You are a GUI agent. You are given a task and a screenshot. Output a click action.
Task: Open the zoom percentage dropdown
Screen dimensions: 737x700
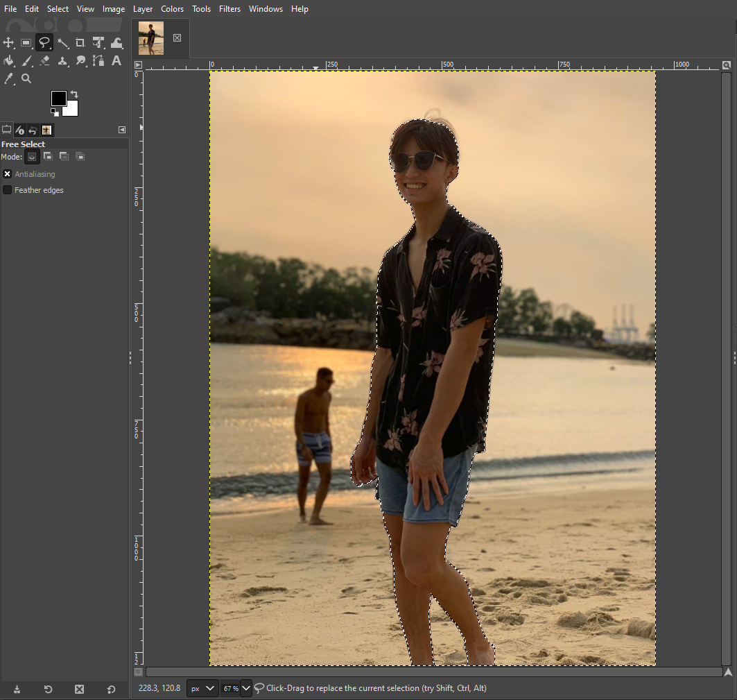tap(245, 688)
